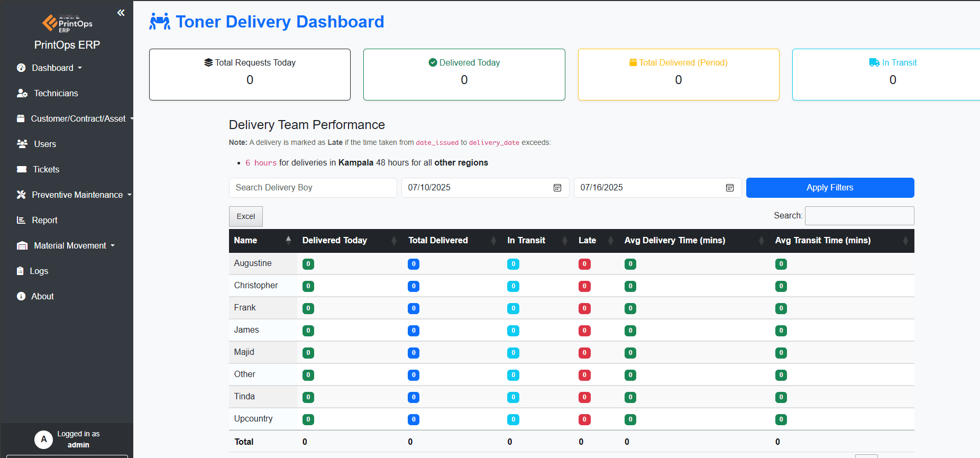Image resolution: width=980 pixels, height=458 pixels.
Task: Click the PrintOps ERP logo
Action: (x=67, y=23)
